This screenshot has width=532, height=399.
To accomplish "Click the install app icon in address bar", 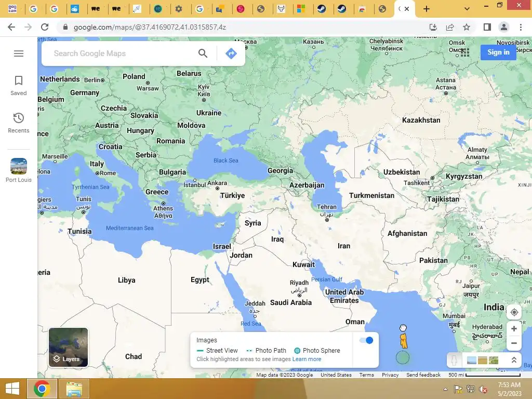I will pos(433,27).
